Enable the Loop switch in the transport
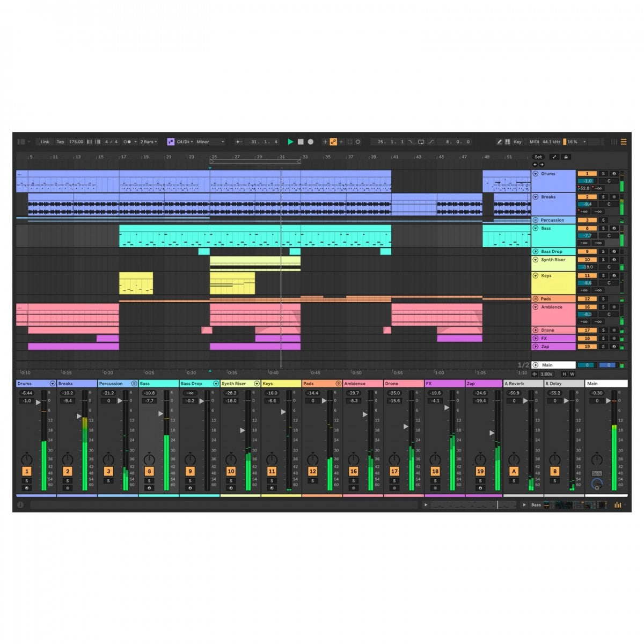 point(421,142)
